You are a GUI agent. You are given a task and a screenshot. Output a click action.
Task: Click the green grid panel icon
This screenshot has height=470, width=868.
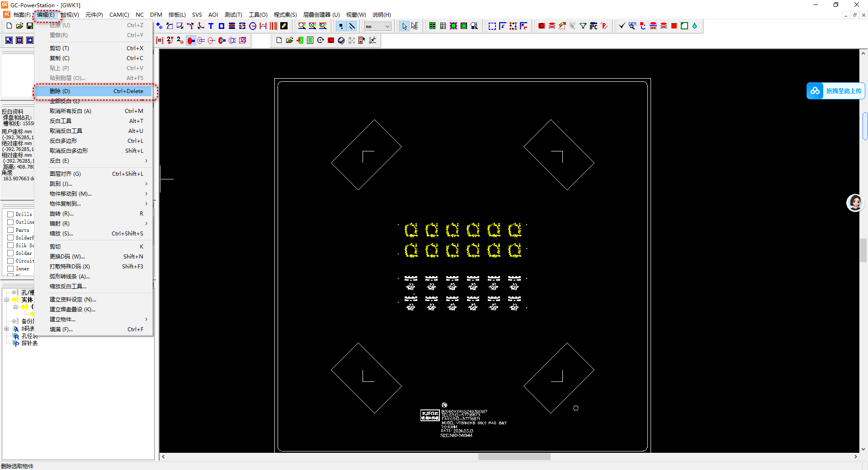(x=433, y=26)
